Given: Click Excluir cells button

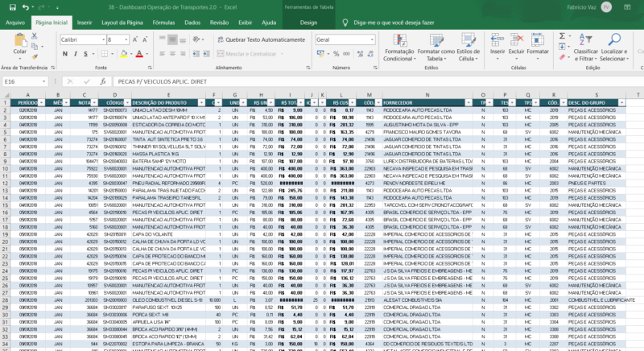Looking at the screenshot, I should [516, 47].
